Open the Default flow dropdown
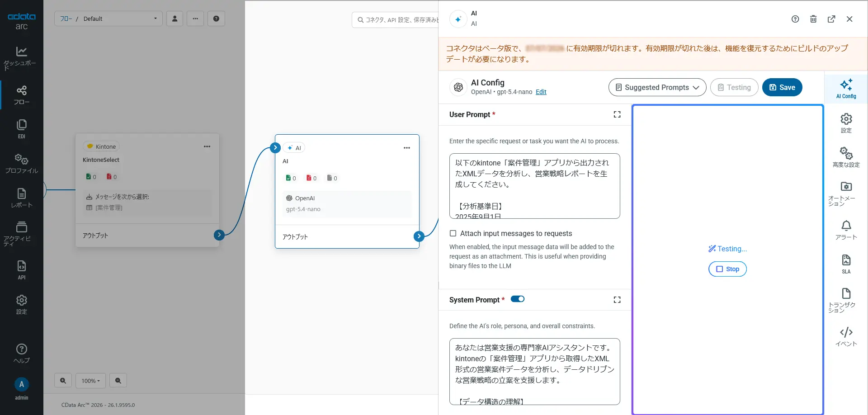Image resolution: width=868 pixels, height=415 pixels. pyautogui.click(x=155, y=19)
